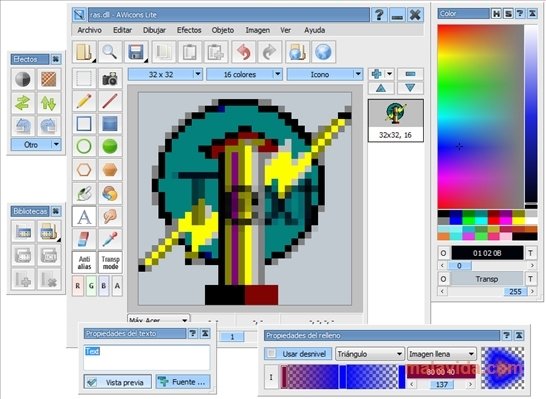
Task: Flip vertically with green up-down arrows
Action: pos(48,103)
